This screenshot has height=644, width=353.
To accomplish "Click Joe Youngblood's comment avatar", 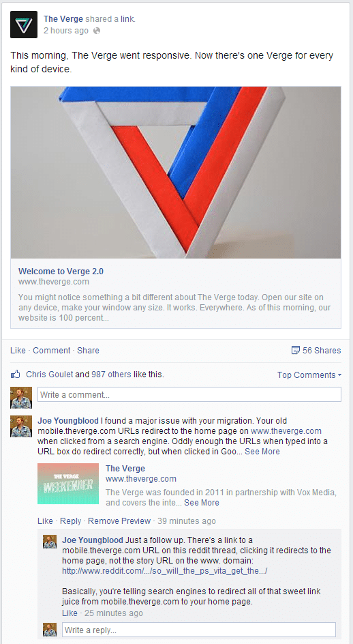I will coord(21,426).
